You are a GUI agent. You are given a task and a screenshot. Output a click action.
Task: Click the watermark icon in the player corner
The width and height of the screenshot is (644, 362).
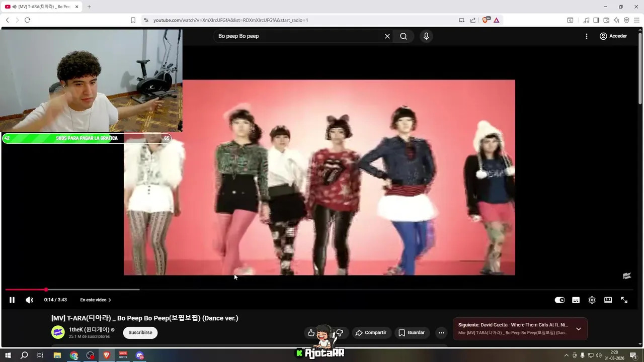(x=626, y=276)
